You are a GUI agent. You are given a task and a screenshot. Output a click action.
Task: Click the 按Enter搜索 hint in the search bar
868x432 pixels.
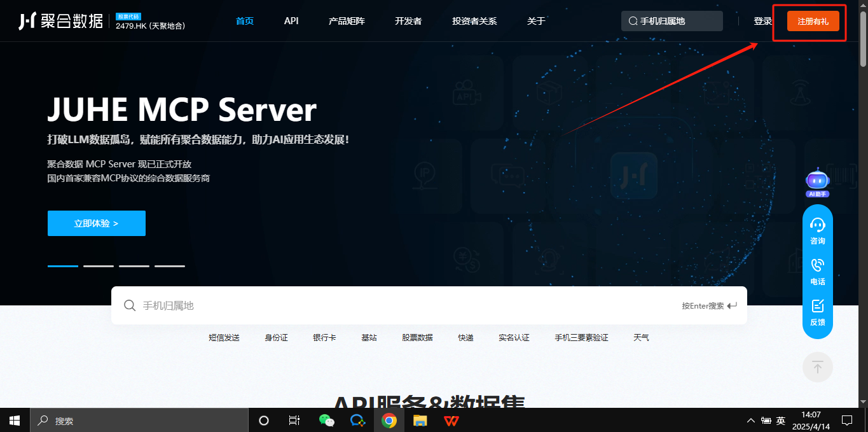tap(709, 305)
